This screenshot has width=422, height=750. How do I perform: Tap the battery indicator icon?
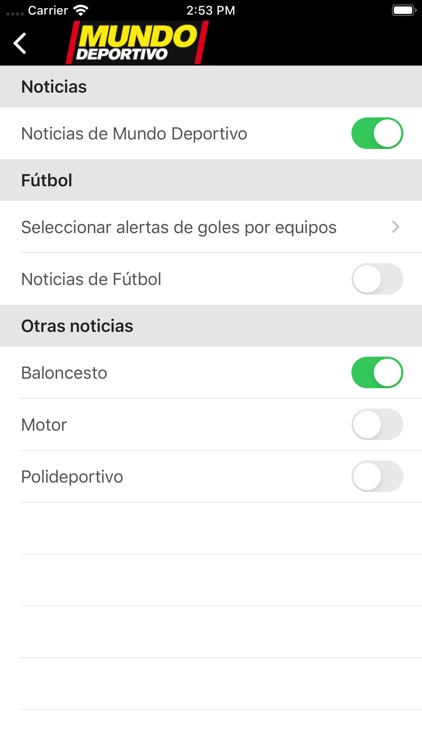click(x=404, y=11)
